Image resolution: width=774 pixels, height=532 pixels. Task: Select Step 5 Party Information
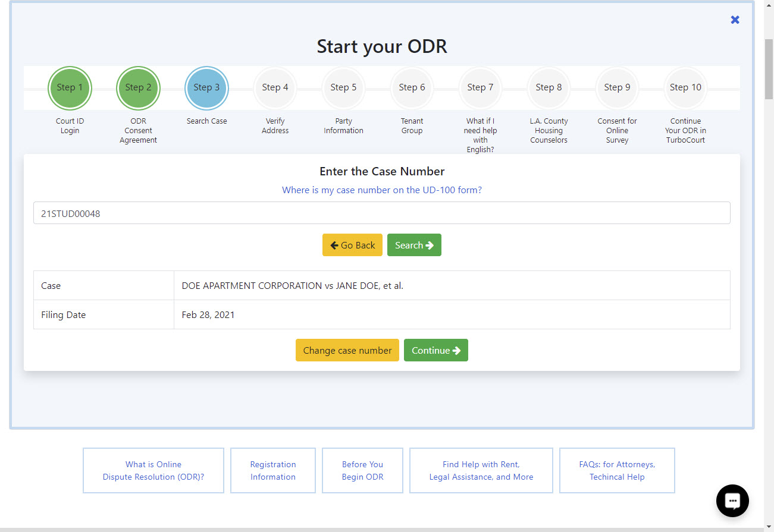343,87
